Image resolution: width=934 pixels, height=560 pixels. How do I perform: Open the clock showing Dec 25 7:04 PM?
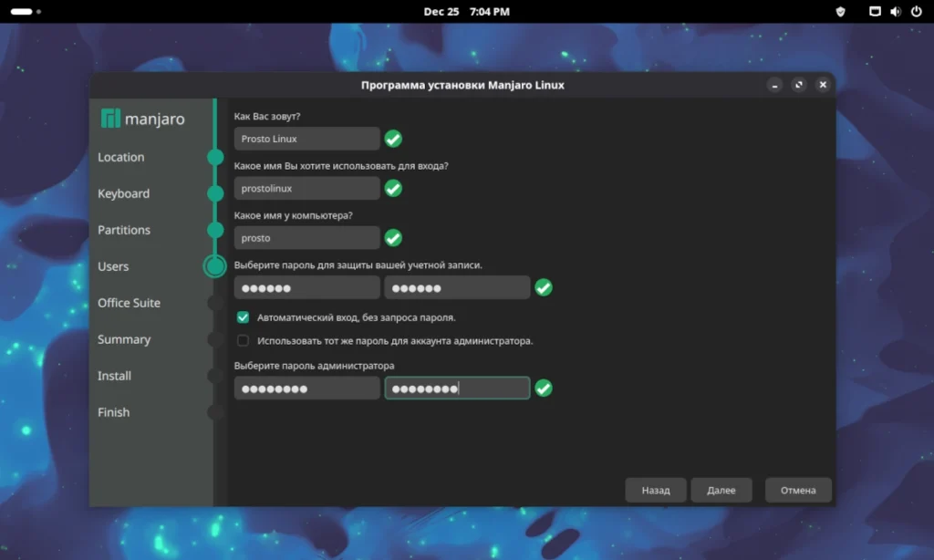coord(466,11)
